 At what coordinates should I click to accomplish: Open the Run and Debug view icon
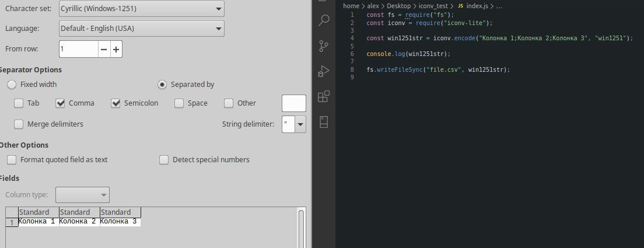pos(324,71)
